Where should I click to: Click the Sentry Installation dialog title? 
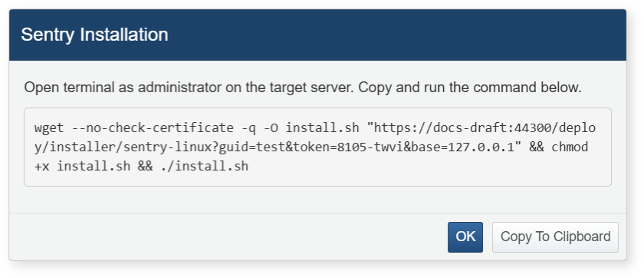(x=94, y=35)
